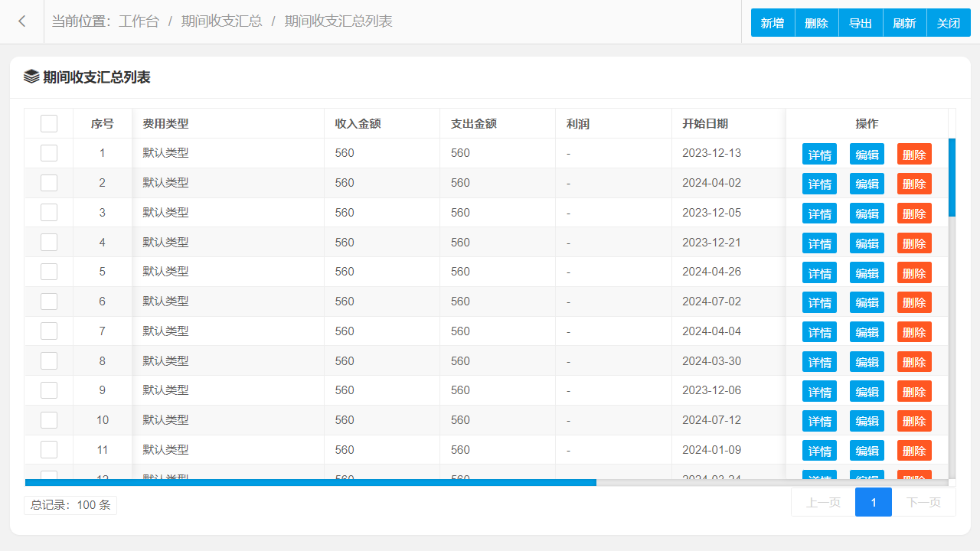This screenshot has height=551, width=980.
Task: Export the list with the 导出 button
Action: click(861, 23)
